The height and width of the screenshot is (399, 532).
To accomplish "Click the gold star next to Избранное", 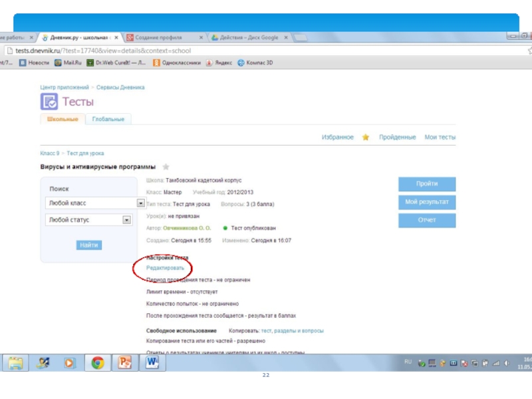I will point(365,137).
